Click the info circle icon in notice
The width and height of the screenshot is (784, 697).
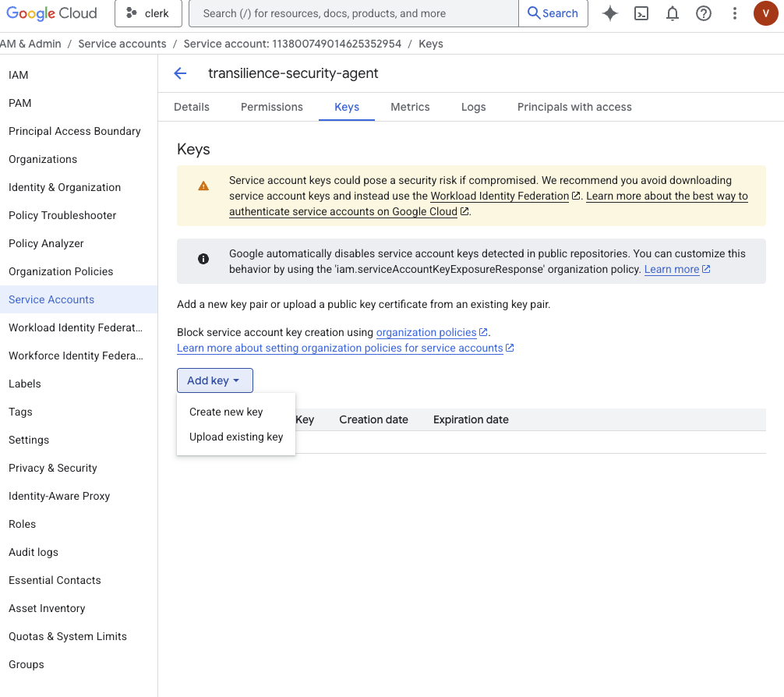[203, 259]
